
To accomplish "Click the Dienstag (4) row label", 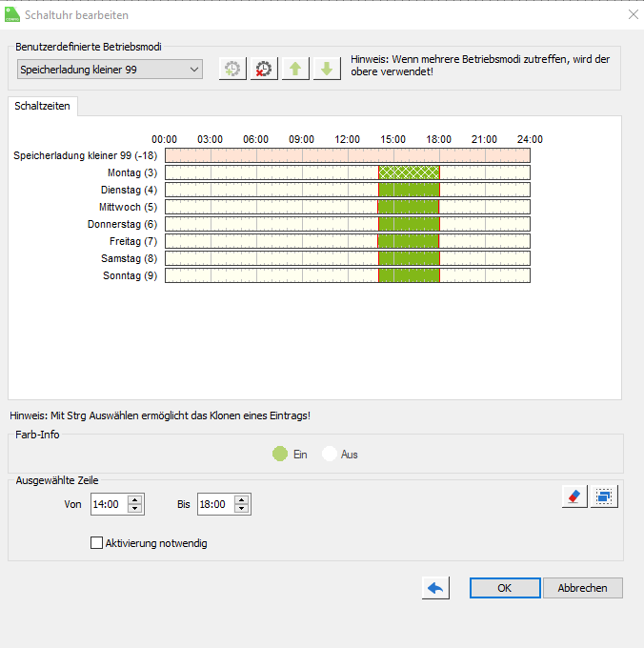I will pyautogui.click(x=129, y=190).
